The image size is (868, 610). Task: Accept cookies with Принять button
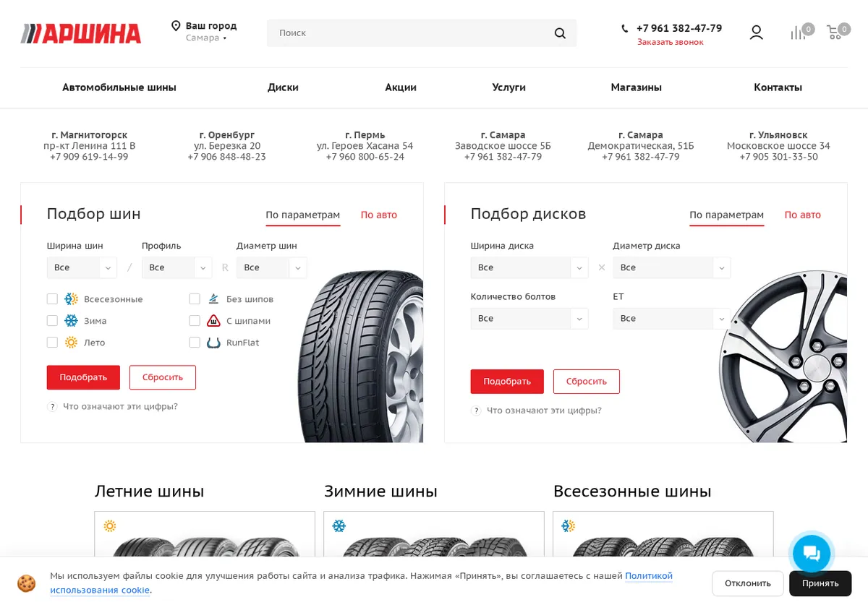point(820,583)
